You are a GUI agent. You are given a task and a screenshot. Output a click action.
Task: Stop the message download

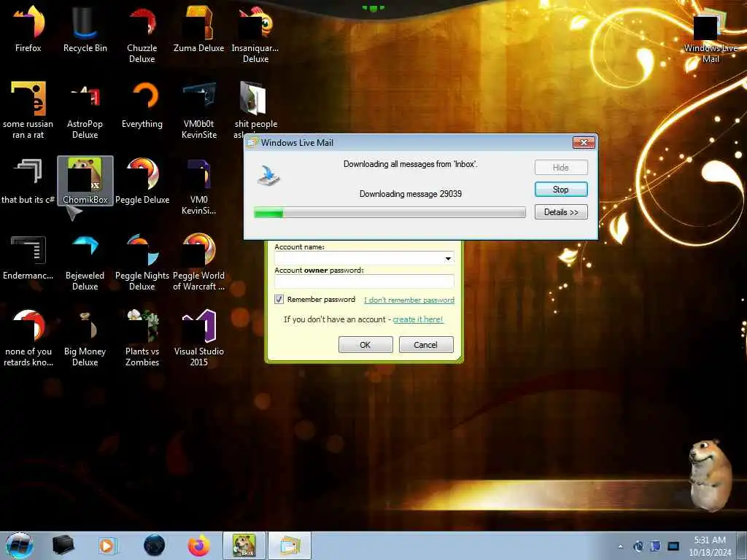click(561, 190)
